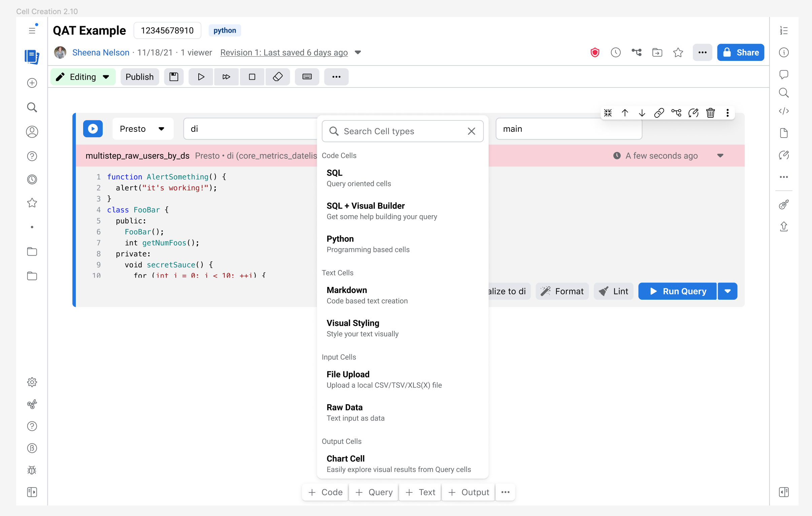Run all cells with the fast-forward icon

226,77
